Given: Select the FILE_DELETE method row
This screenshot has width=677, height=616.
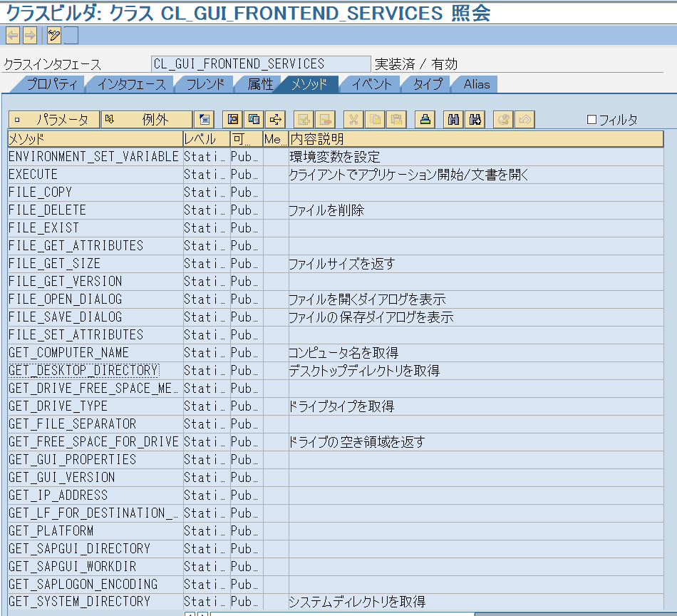Looking at the screenshot, I should [93, 210].
